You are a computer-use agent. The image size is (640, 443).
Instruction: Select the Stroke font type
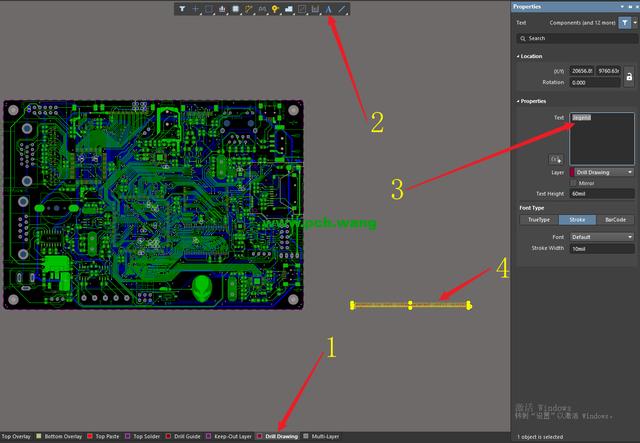pos(577,220)
